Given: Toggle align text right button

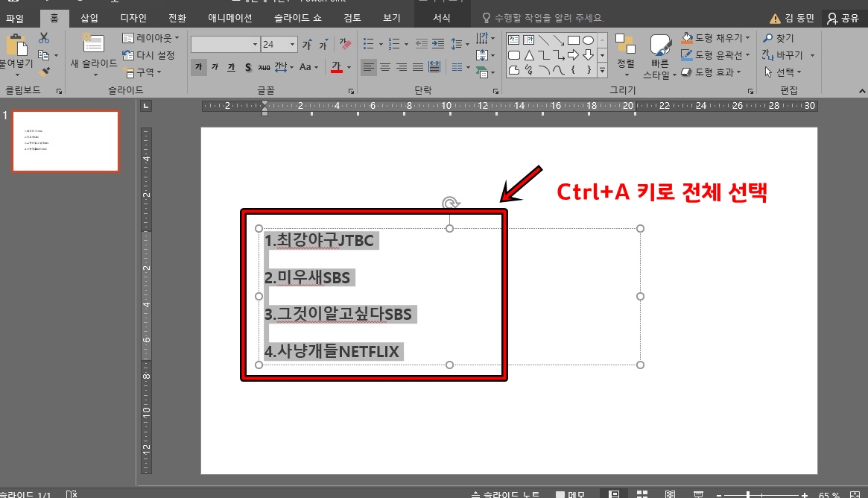Looking at the screenshot, I should (402, 67).
